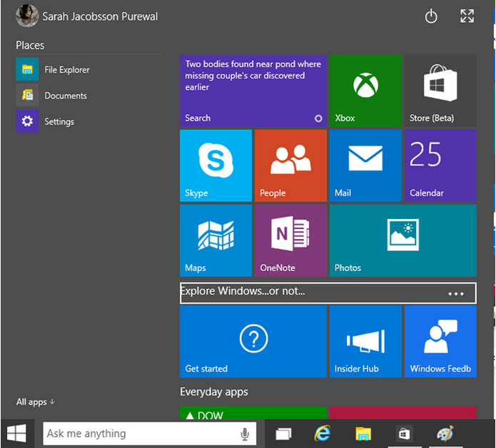Open the Calendar tile showing 25
The height and width of the screenshot is (448, 496).
[440, 166]
